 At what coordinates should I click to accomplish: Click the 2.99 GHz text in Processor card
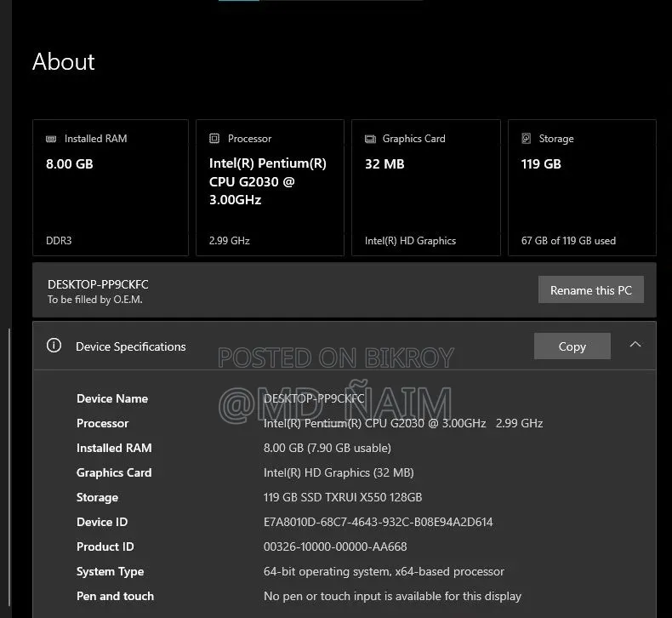tap(230, 241)
